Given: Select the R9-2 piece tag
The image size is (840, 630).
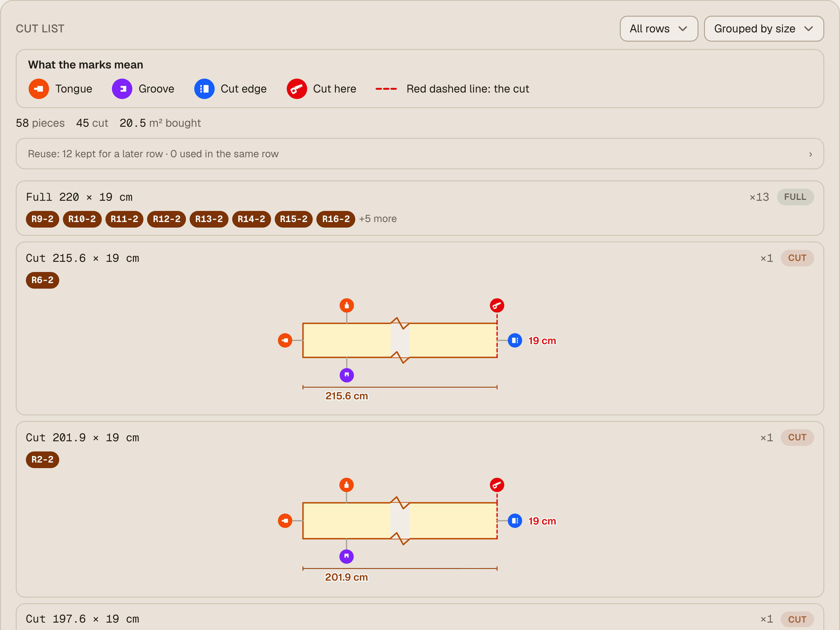Looking at the screenshot, I should click(x=43, y=219).
